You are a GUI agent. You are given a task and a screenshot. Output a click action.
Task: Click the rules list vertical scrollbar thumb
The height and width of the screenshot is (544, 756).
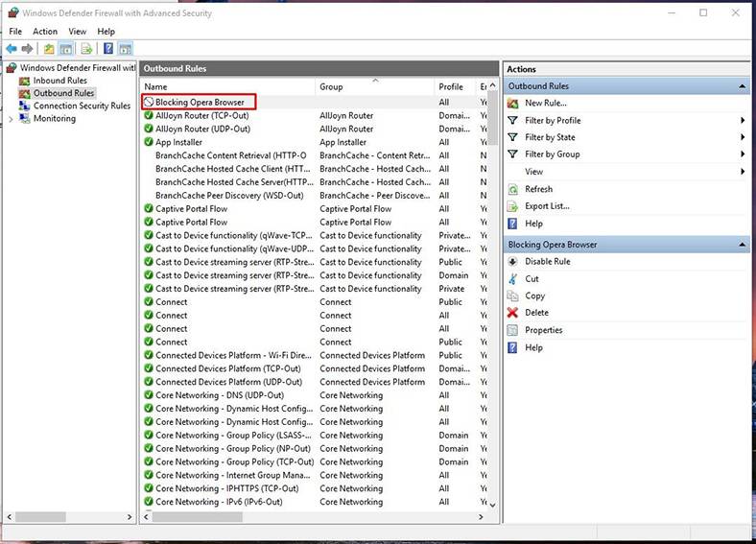492,119
